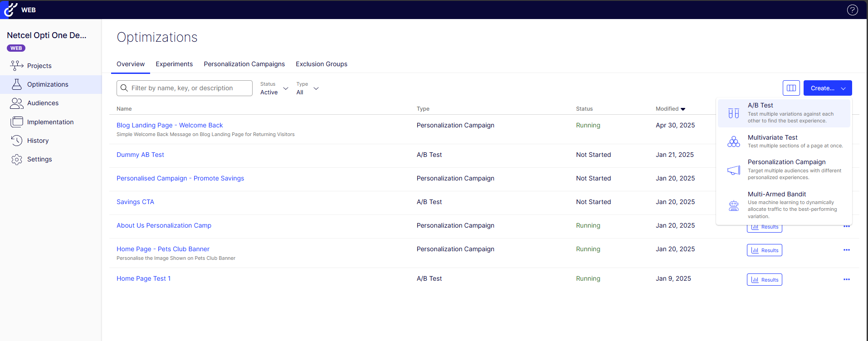Click the Implementation window icon
868x341 pixels.
coord(17,122)
